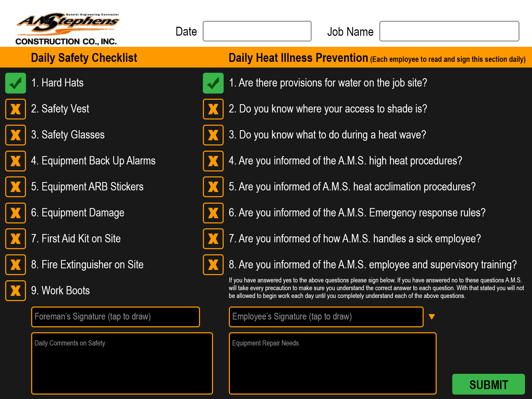Mark Safety Glasses as complete
This screenshot has height=399, width=532.
[15, 135]
